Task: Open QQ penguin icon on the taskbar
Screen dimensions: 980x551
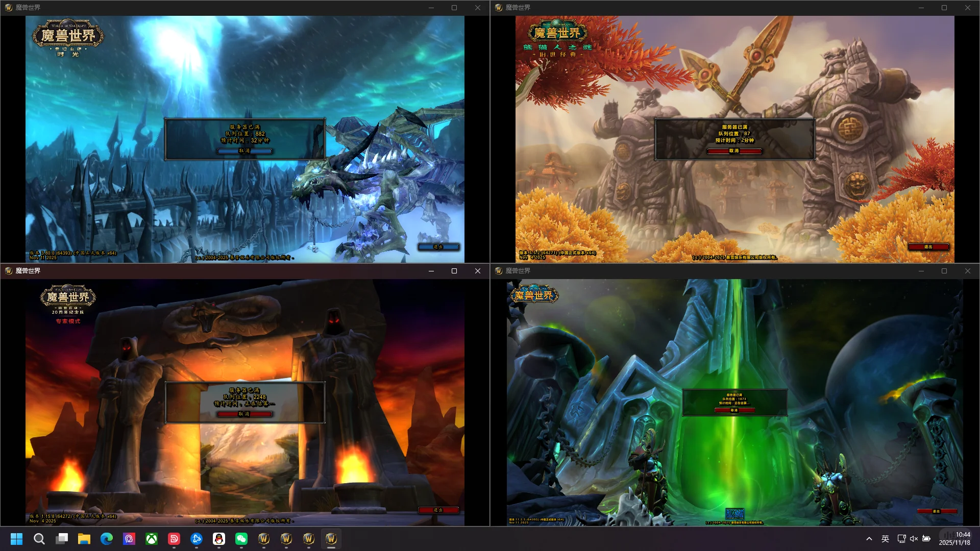Action: pos(219,539)
